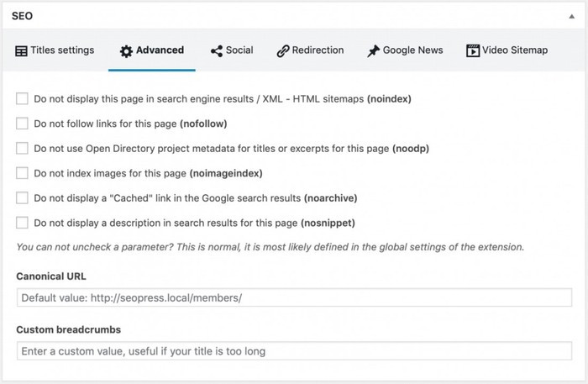Check the nofollow links option
The width and height of the screenshot is (588, 384).
pos(22,124)
